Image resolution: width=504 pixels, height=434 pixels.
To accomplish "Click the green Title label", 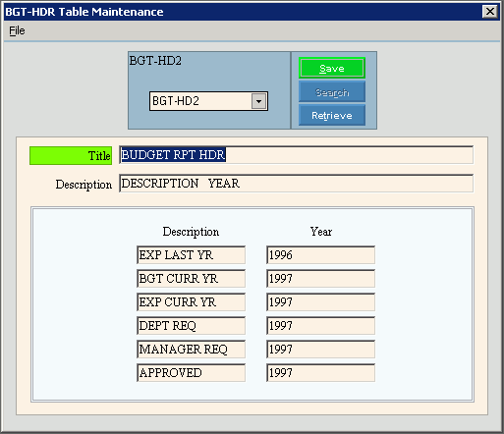I will [x=71, y=155].
